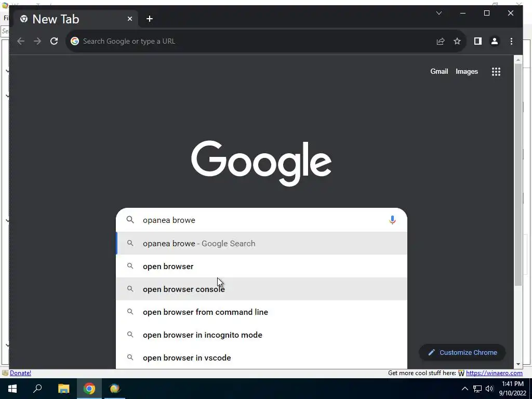Choose 'opanea browe - Google Search' suggestion
The width and height of the screenshot is (532, 399).
point(261,243)
